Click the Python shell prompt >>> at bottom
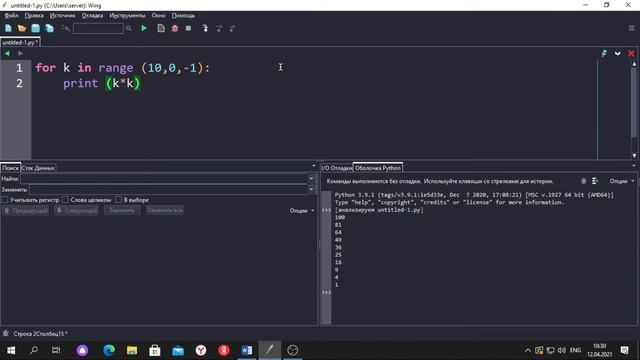The height and width of the screenshot is (360, 640). pyautogui.click(x=326, y=292)
